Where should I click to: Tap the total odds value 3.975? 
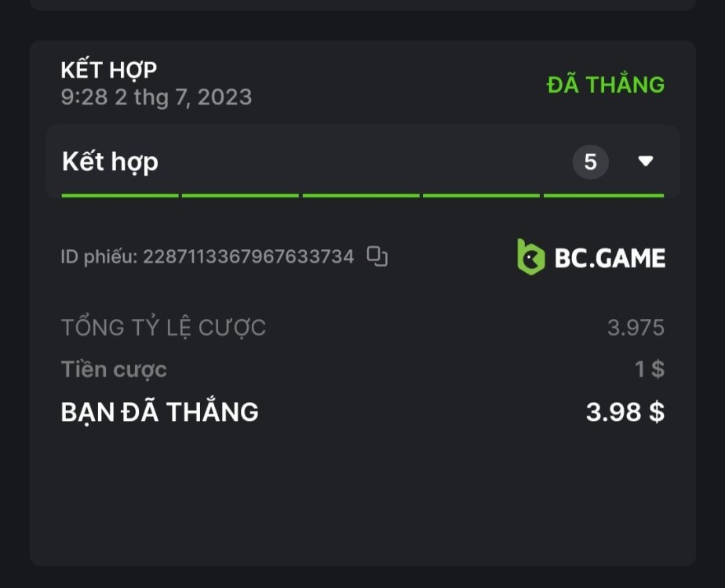pyautogui.click(x=636, y=328)
